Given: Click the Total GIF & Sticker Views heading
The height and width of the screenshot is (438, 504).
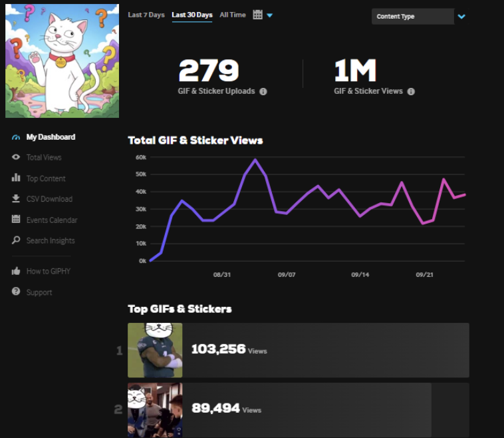Looking at the screenshot, I should 195,140.
